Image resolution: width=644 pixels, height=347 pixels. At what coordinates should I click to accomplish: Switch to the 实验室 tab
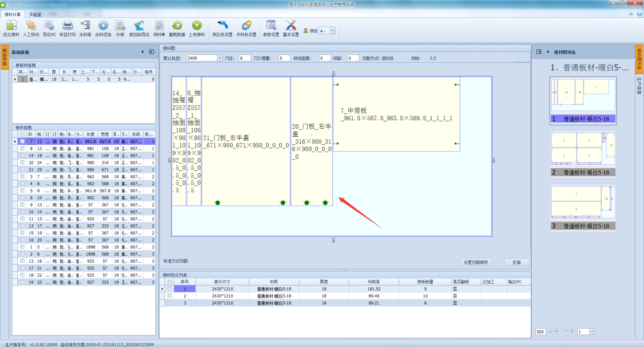click(35, 14)
